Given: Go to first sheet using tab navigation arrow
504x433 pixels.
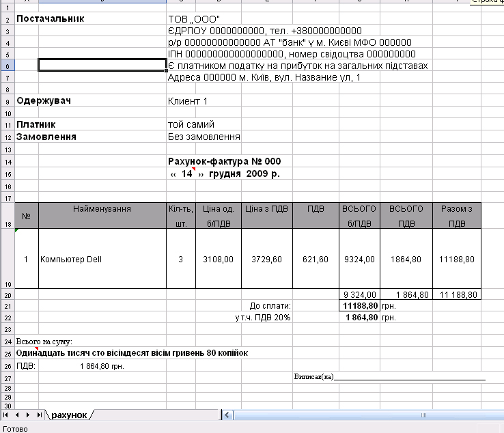Looking at the screenshot, I should [x=6, y=415].
